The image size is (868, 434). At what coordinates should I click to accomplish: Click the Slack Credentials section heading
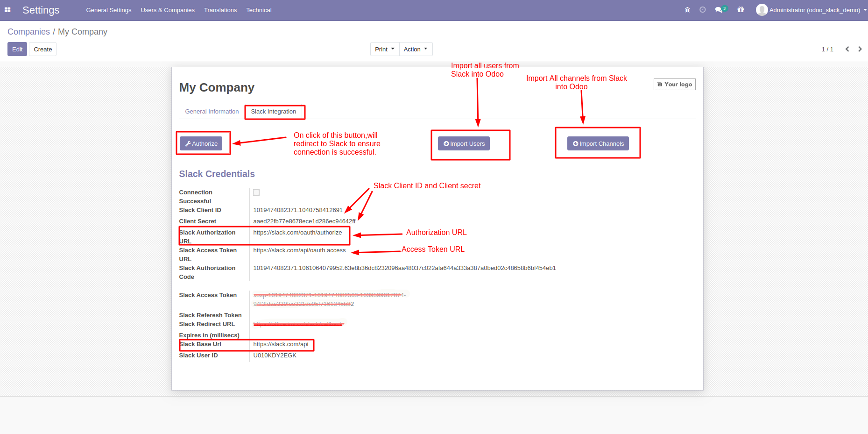click(217, 174)
